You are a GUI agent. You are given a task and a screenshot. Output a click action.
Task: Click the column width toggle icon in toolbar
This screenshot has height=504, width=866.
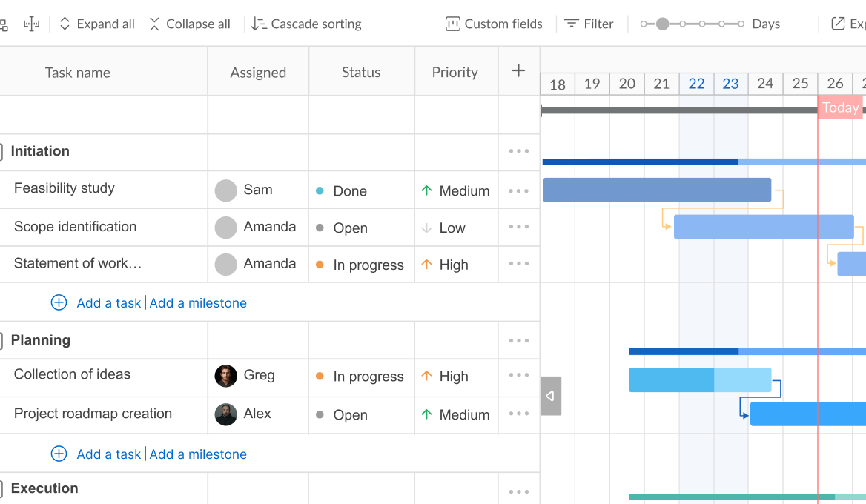tap(31, 24)
